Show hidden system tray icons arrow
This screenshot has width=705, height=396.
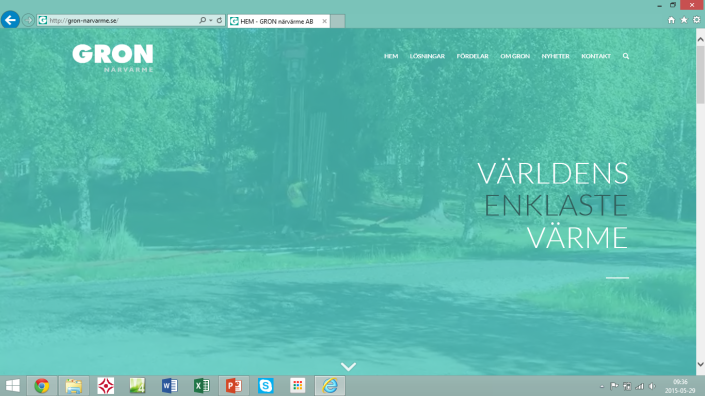pos(602,386)
